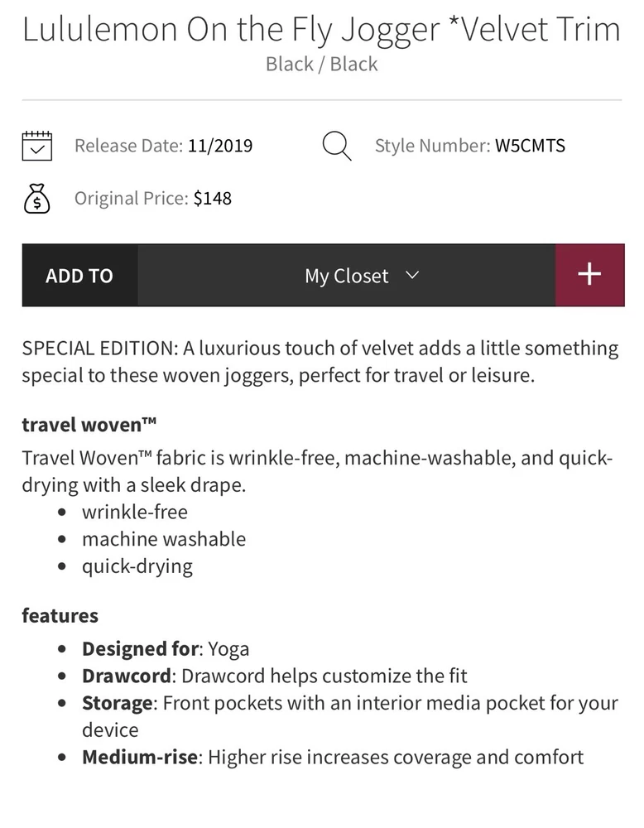This screenshot has width=644, height=828.
Task: Click the calendar icon beside Release Date
Action: [37, 146]
